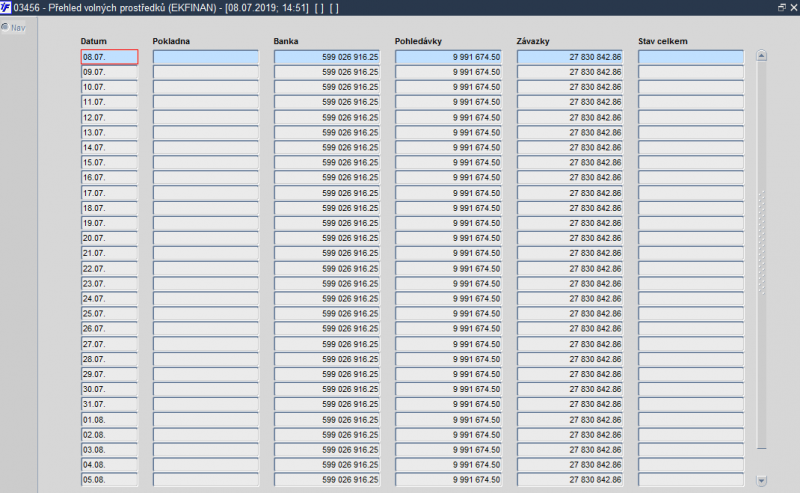Select the Datum field 05.08.
Viewport: 800px width, 493px height.
click(109, 480)
